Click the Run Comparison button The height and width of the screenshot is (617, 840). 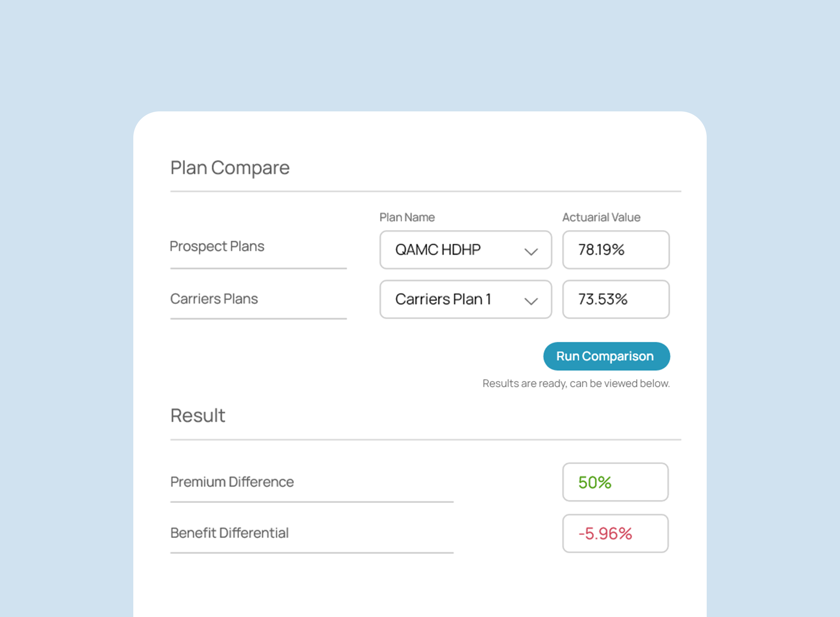[607, 356]
